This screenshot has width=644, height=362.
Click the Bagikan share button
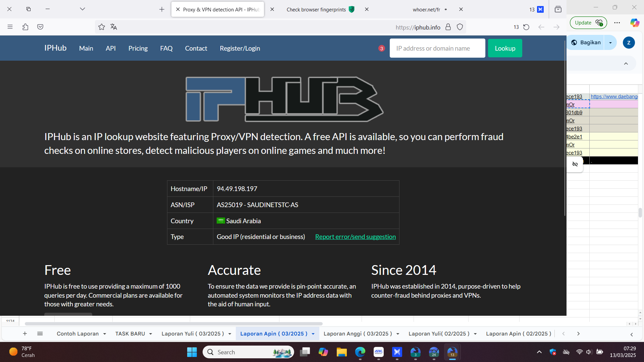click(x=586, y=42)
